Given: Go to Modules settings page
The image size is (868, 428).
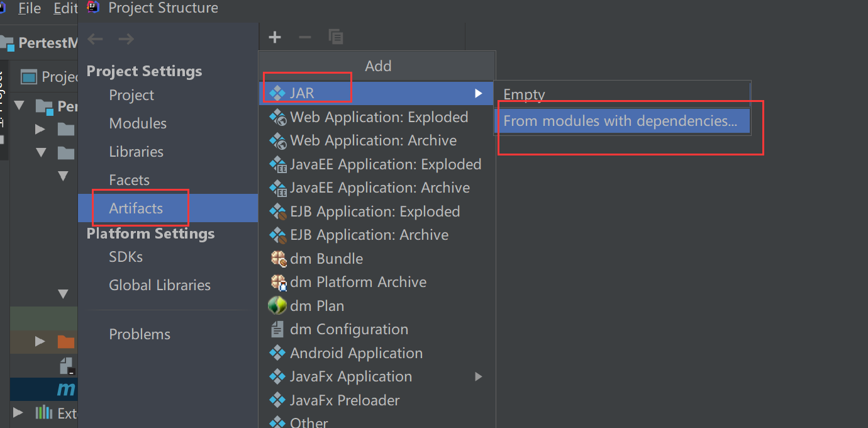Looking at the screenshot, I should (138, 123).
